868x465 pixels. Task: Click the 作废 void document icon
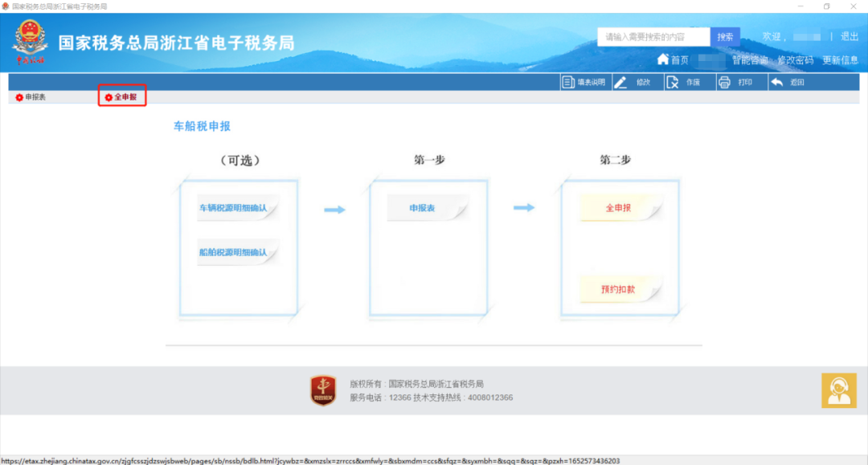coord(672,83)
